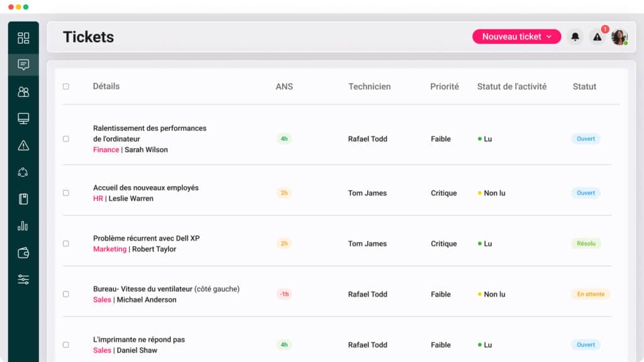Open Sales link under L'imprimante ticket
Image resolution: width=644 pixels, height=362 pixels.
tap(102, 351)
